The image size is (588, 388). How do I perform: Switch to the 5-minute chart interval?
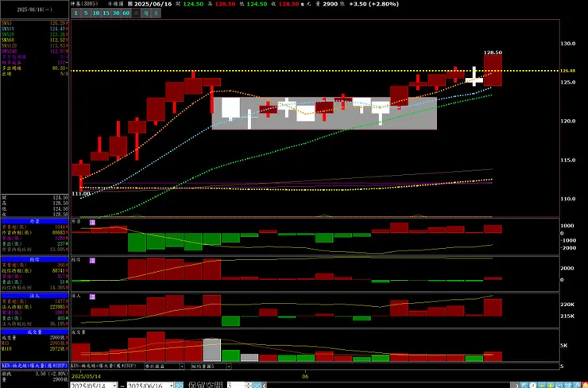(86, 14)
